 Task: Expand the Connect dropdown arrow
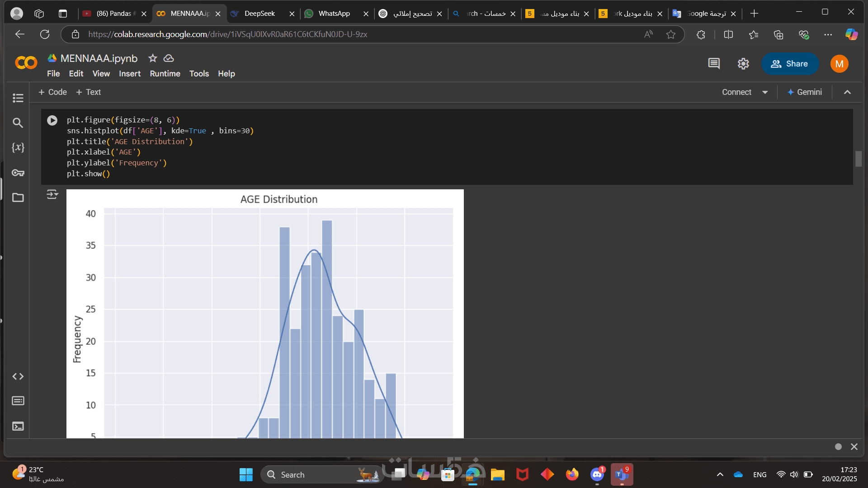765,92
